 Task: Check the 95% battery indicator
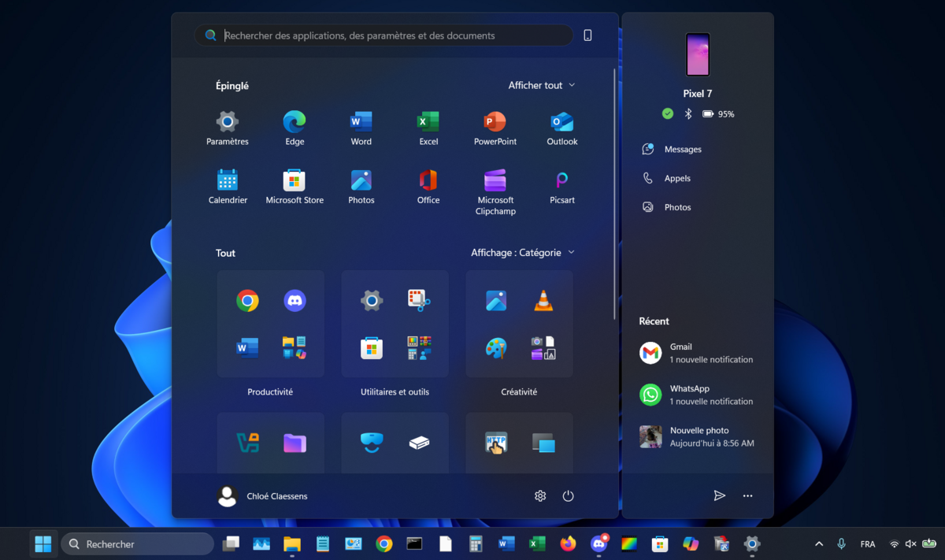tap(718, 113)
